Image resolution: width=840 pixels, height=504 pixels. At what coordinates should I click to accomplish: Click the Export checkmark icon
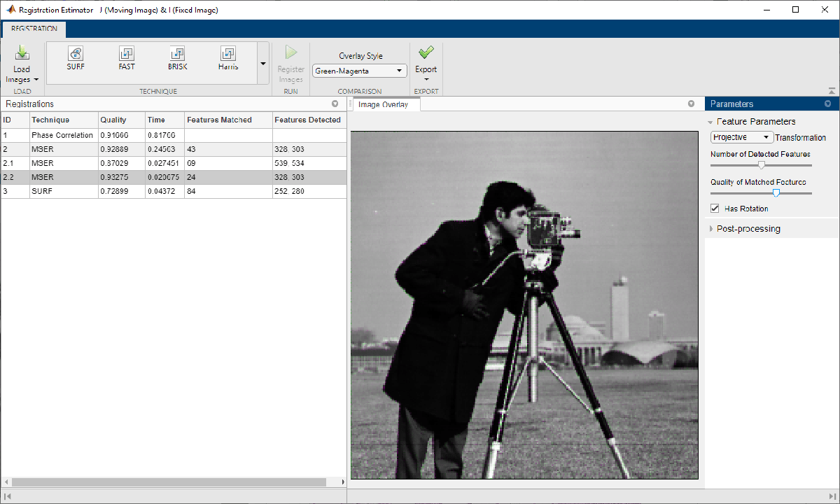tap(426, 52)
